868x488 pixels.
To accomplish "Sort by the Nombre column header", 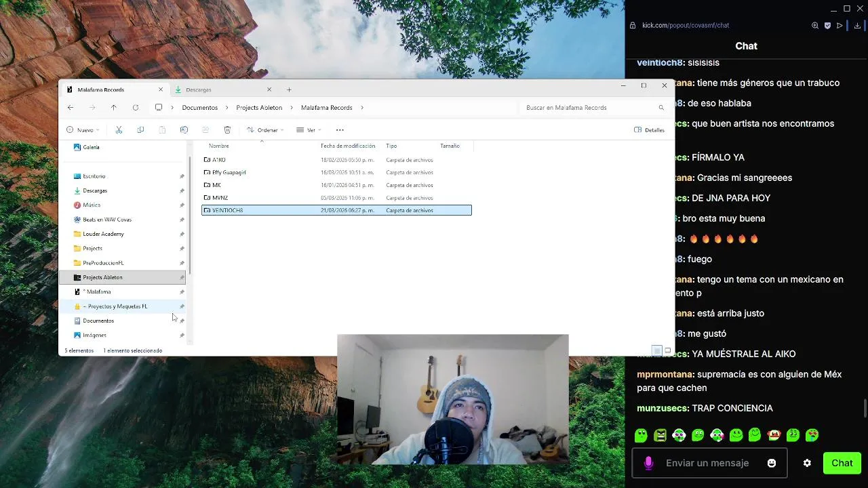I will click(x=219, y=146).
